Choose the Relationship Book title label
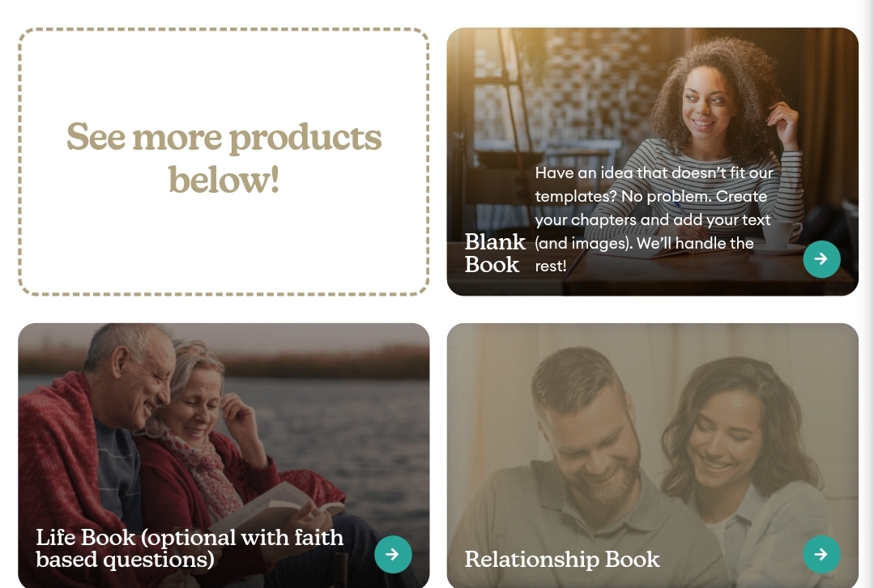 click(562, 559)
